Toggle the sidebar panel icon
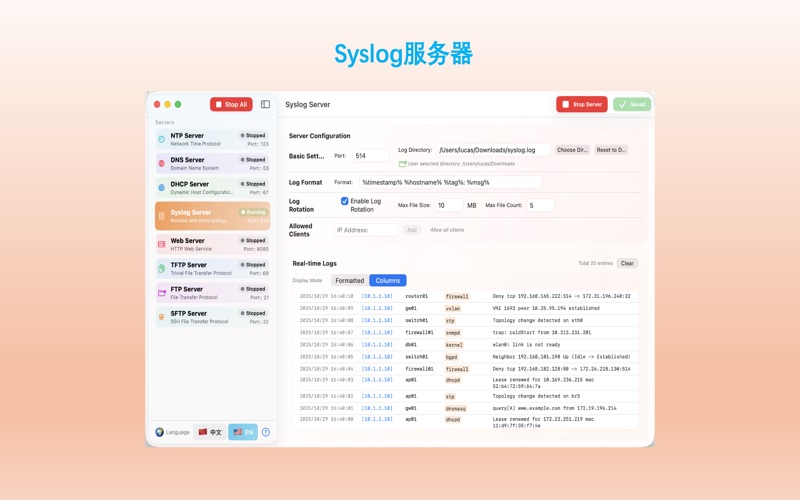Viewport: 800px width, 500px height. [x=265, y=104]
